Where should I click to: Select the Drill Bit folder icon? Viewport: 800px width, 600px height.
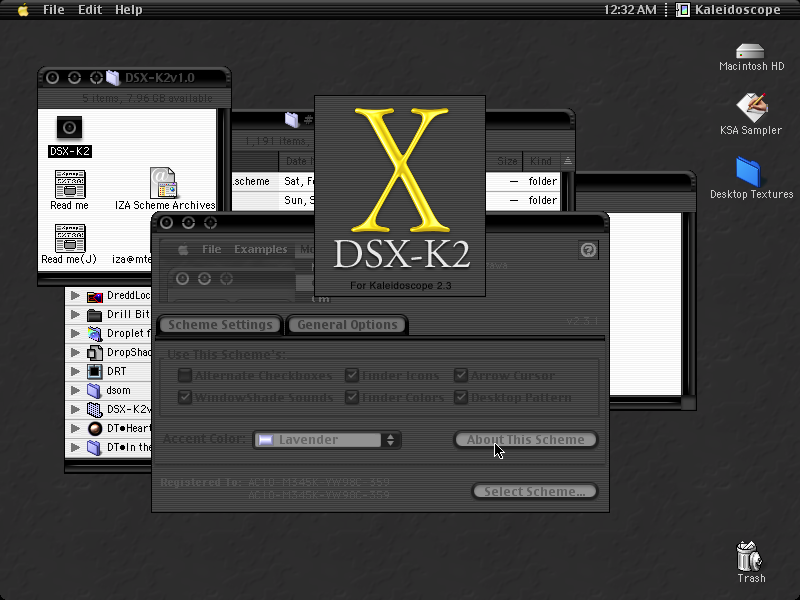pos(94,315)
